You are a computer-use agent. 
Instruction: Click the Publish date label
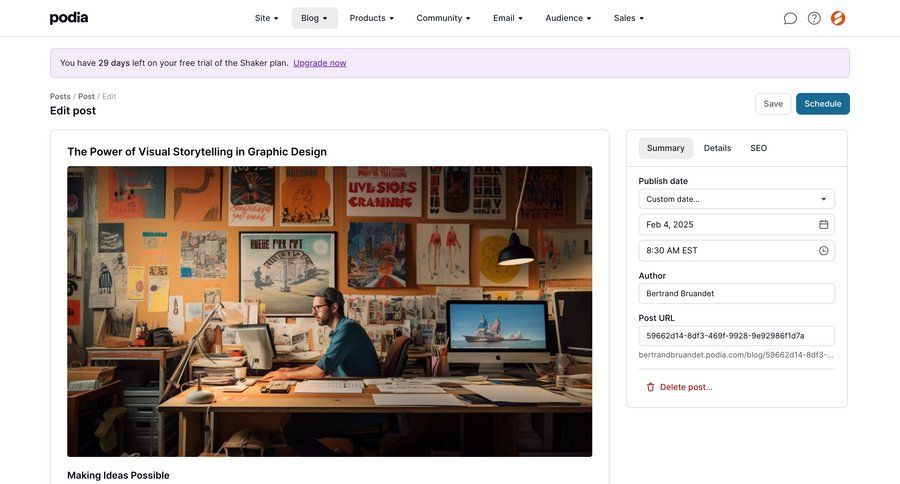coord(663,181)
